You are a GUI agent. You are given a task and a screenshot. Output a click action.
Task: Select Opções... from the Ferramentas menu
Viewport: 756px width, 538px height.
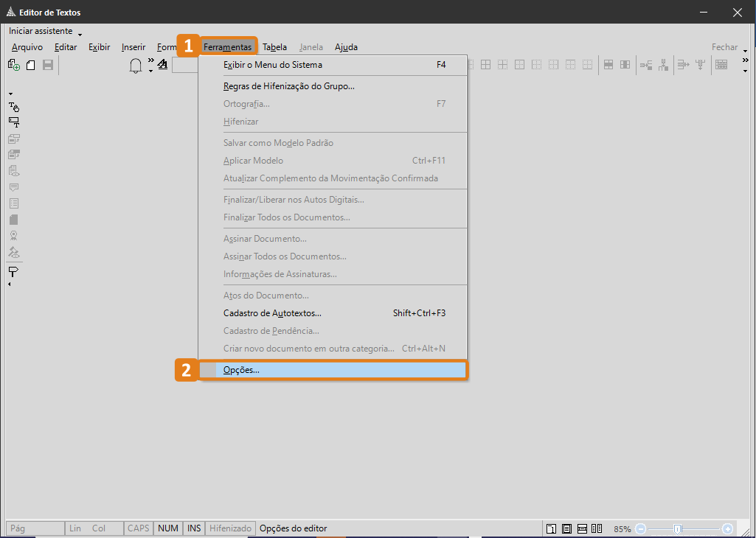tap(241, 370)
